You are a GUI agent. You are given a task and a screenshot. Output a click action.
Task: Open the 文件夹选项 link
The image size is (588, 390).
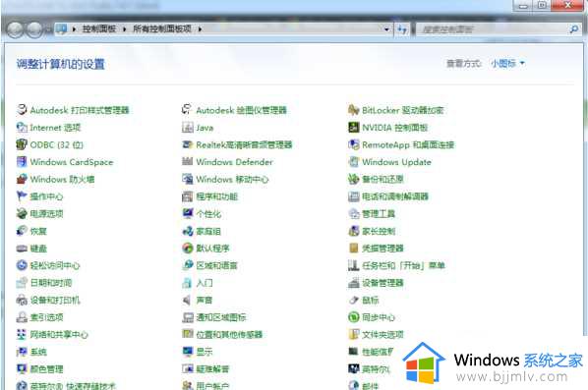click(382, 335)
